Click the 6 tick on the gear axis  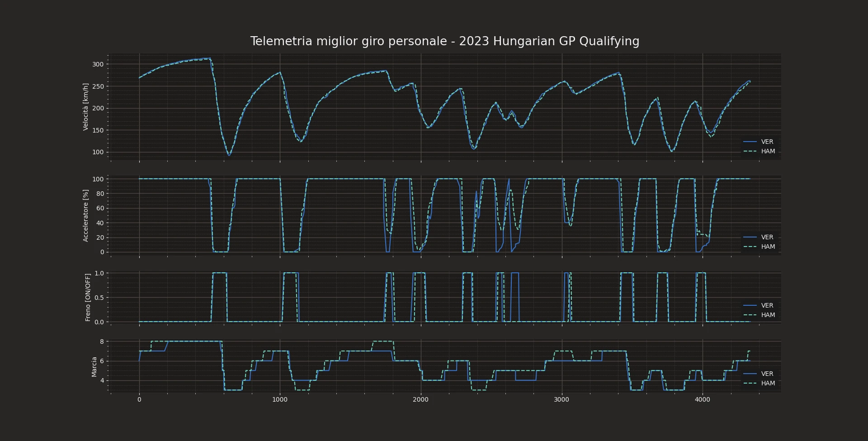(102, 361)
